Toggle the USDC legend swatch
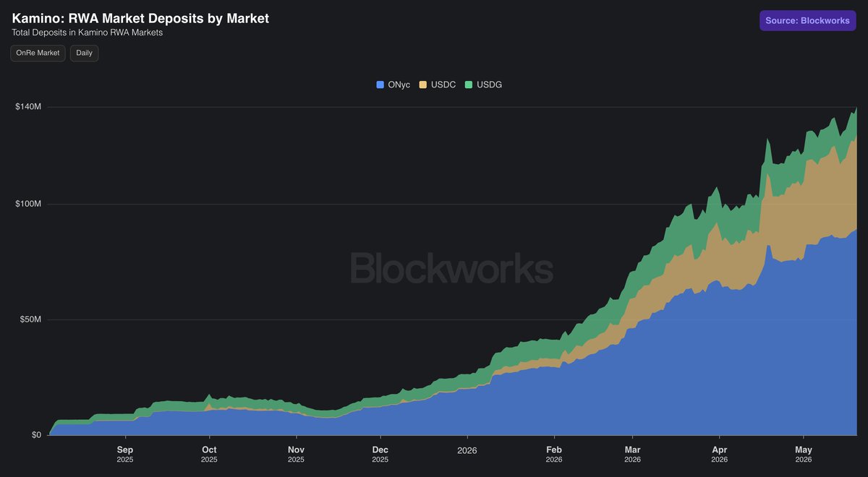The image size is (868, 477). point(423,85)
